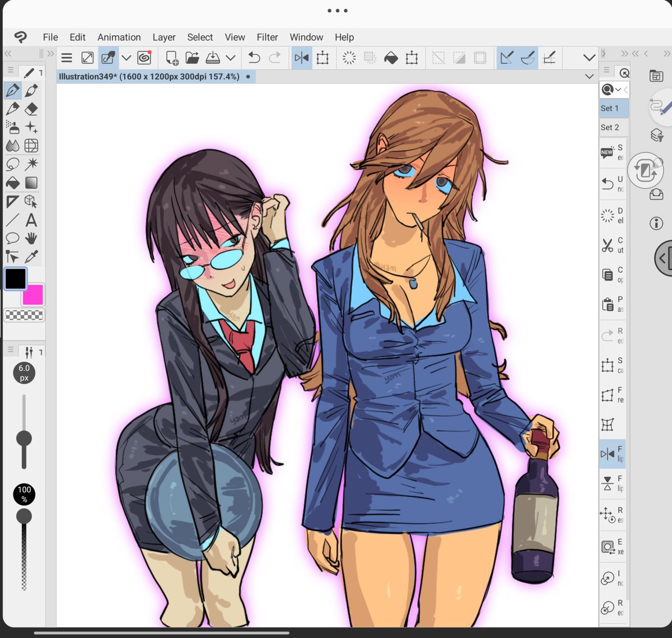Screen dimensions: 672x638
Task: Open the Tool palette hamburger menu
Action: (x=10, y=71)
